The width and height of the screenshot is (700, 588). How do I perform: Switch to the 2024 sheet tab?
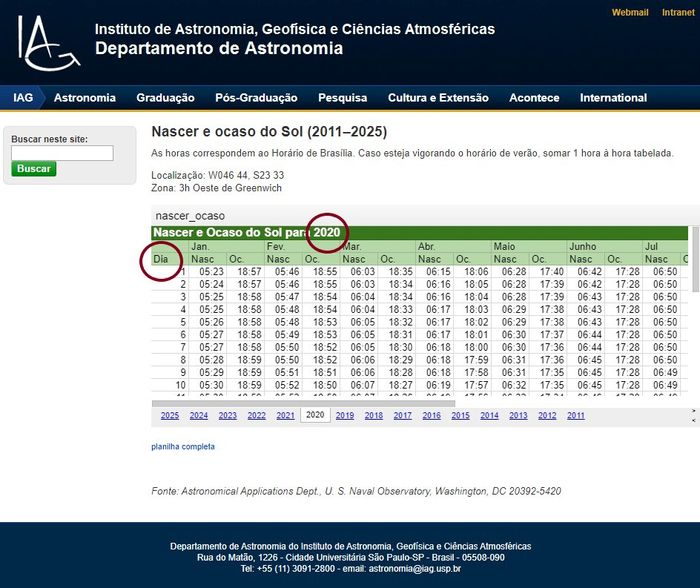point(199,416)
